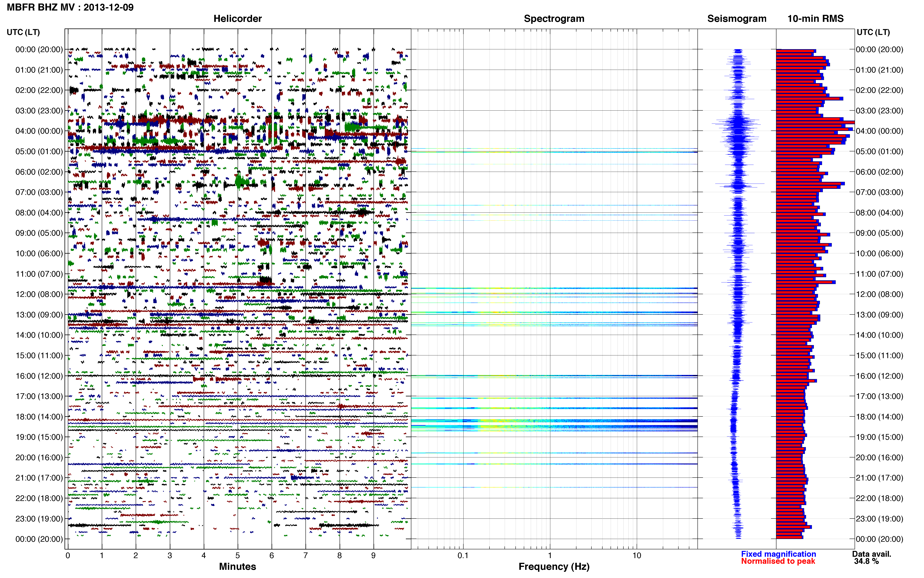Viewport: 924px width, 578px height.
Task: Click left time label '12:00 (08:00)'
Action: tap(39, 294)
